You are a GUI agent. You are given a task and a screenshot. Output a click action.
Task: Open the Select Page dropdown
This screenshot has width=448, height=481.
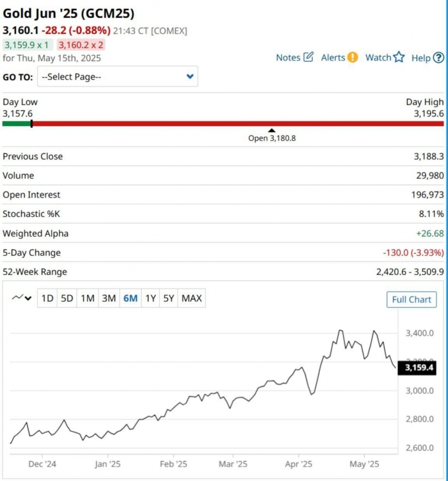117,77
